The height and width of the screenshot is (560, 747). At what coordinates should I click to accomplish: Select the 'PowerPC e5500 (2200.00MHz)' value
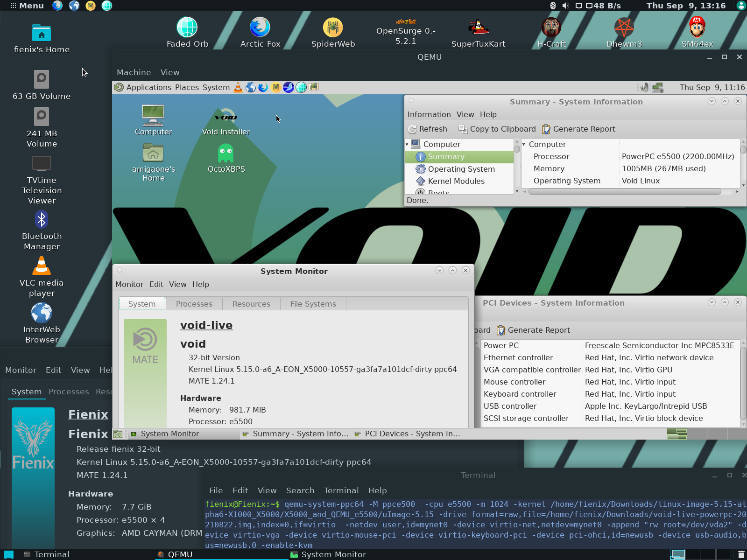(x=678, y=156)
